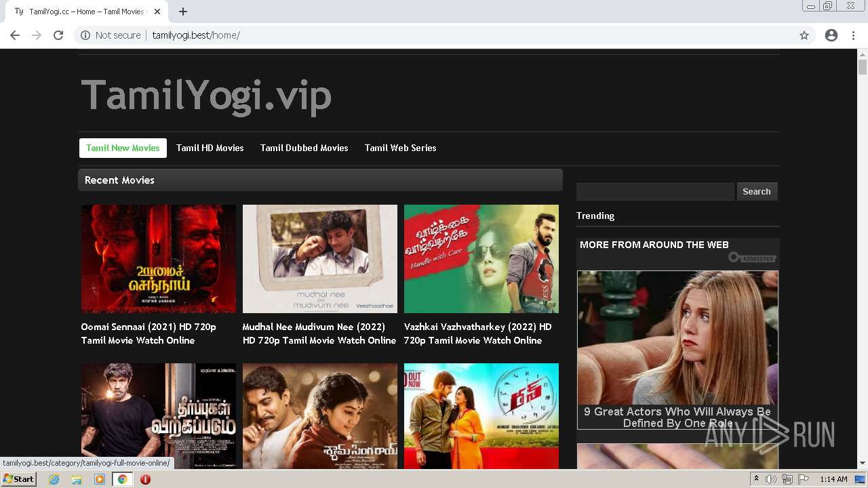The height and width of the screenshot is (488, 868).
Task: Open Oomai Sennaai (2021) HD 720p title link
Action: click(149, 333)
